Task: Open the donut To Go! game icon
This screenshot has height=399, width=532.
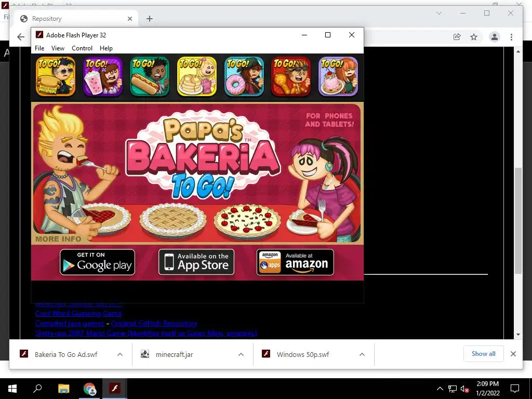Action: click(244, 76)
